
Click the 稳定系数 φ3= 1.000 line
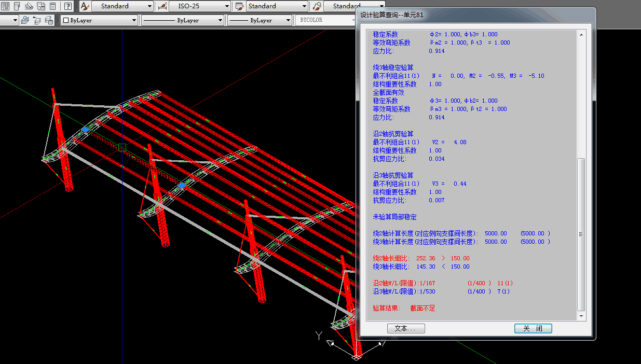click(435, 101)
